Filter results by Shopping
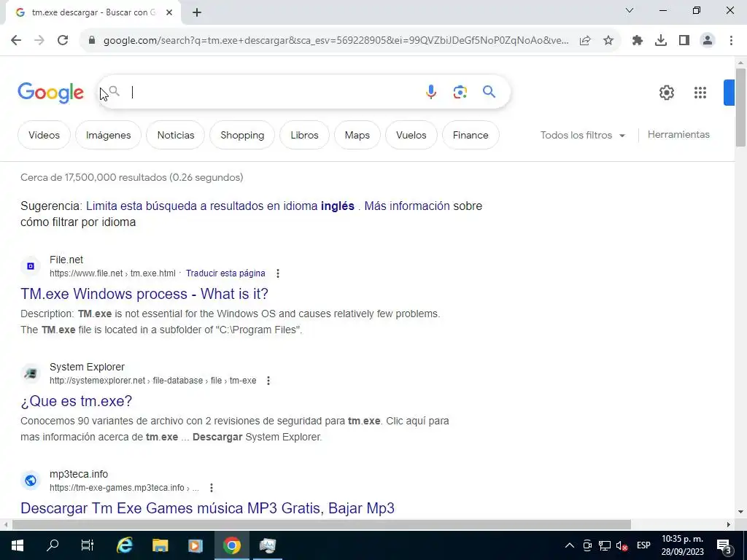747x560 pixels. (242, 135)
